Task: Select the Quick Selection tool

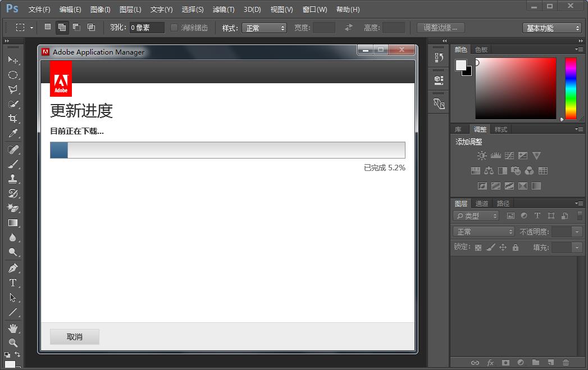Action: coord(13,104)
